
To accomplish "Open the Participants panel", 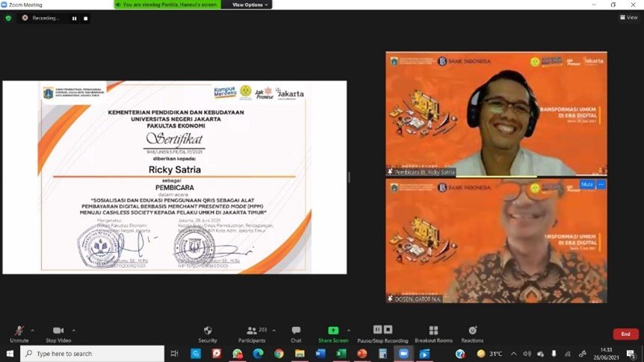I will [252, 334].
